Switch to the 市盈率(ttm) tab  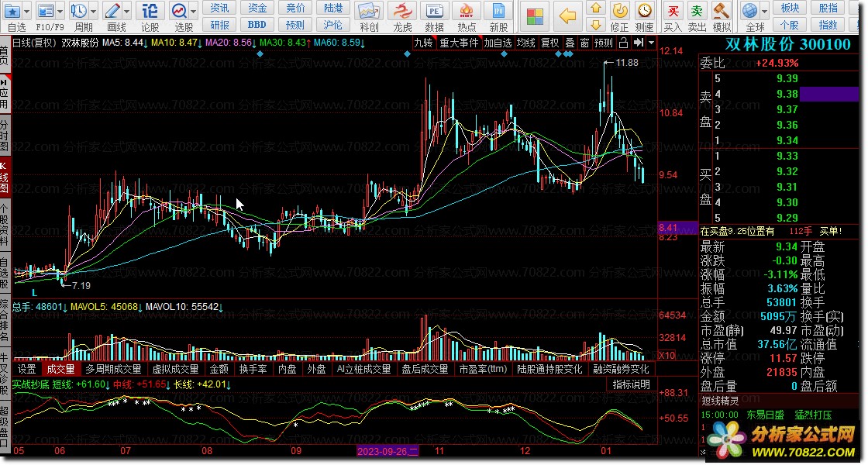click(483, 369)
